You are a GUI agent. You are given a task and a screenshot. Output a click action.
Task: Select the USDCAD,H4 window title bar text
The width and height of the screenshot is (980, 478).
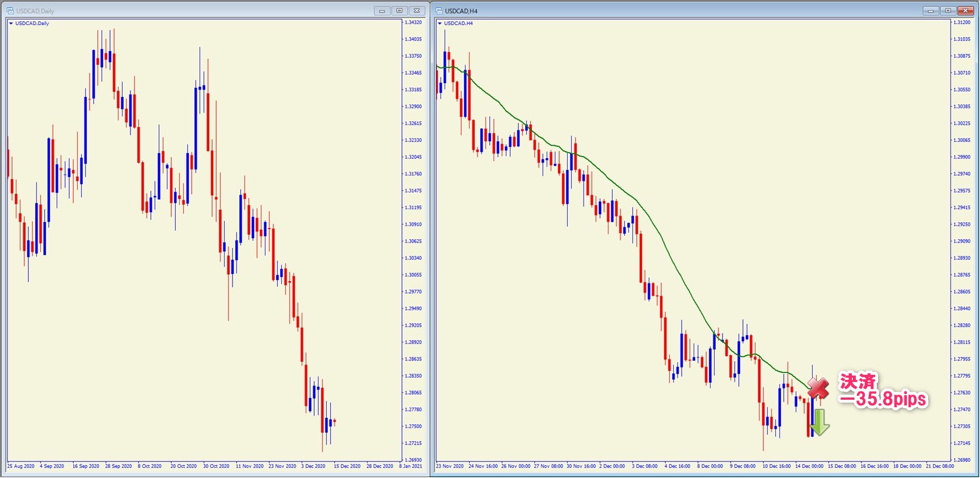(x=461, y=11)
